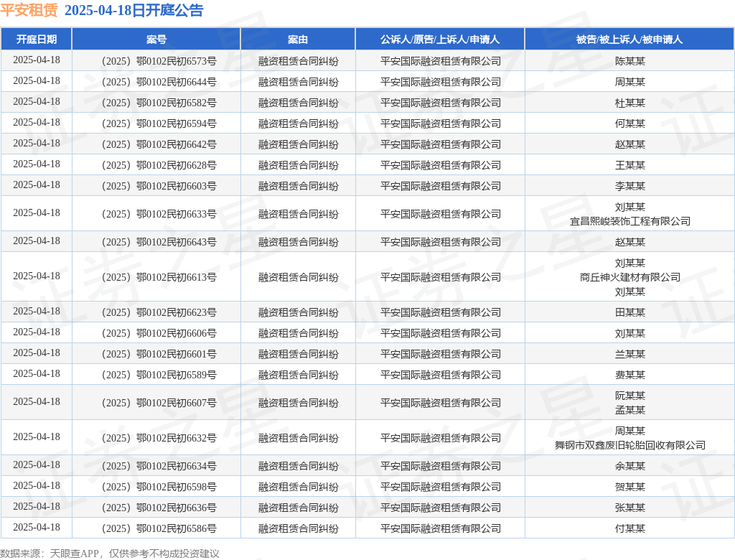
Task: Click plaintiff cell in 6573号 row
Action: [441, 61]
